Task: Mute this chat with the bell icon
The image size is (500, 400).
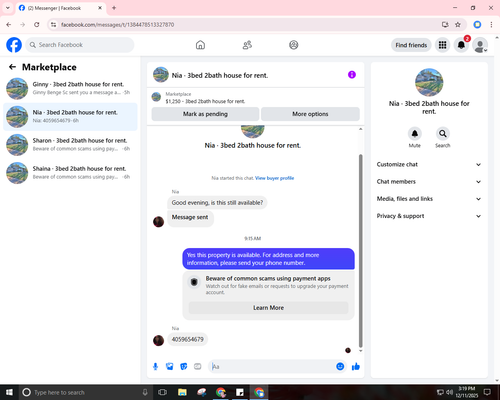Action: 415,134
